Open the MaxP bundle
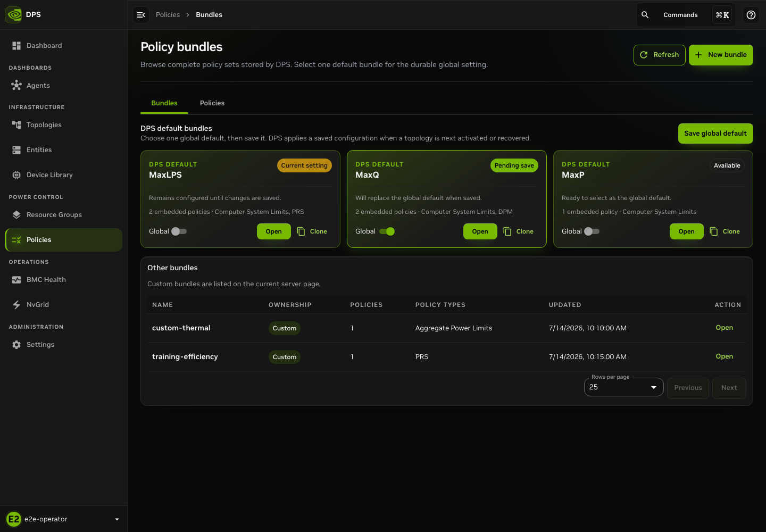Image resolution: width=766 pixels, height=532 pixels. pos(687,231)
